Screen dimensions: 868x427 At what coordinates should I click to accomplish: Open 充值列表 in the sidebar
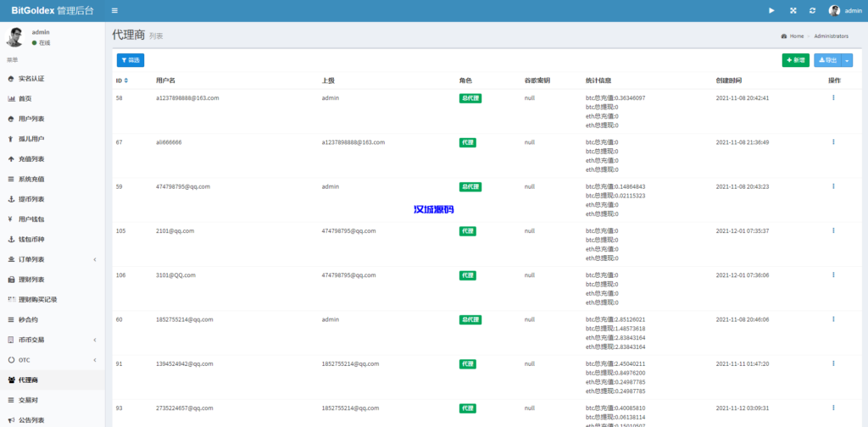tap(52, 158)
